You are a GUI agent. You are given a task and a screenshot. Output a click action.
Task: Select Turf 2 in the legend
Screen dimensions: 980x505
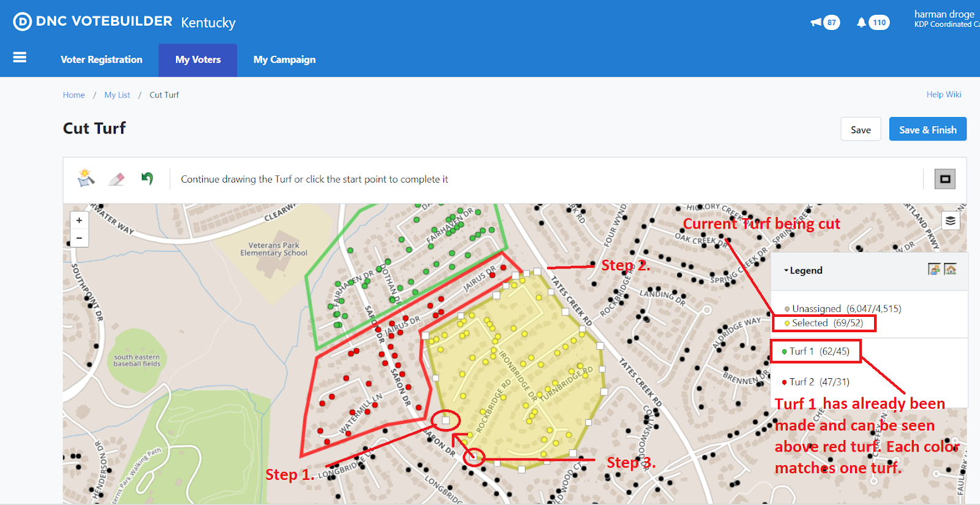tap(815, 382)
